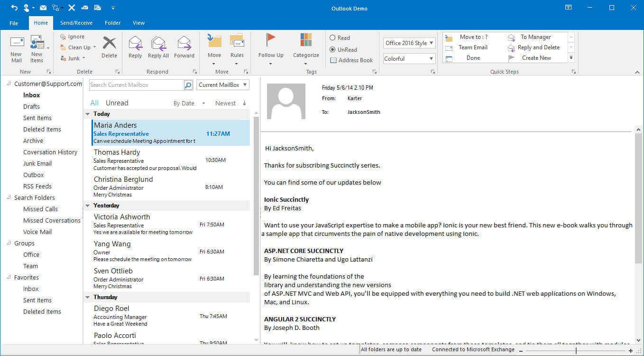644x356 pixels.
Task: Open the Current MailBox dropdown
Action: (223, 85)
